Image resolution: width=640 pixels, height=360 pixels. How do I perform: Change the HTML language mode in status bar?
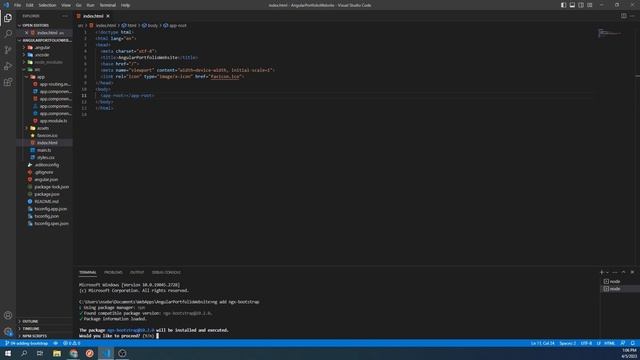point(609,343)
